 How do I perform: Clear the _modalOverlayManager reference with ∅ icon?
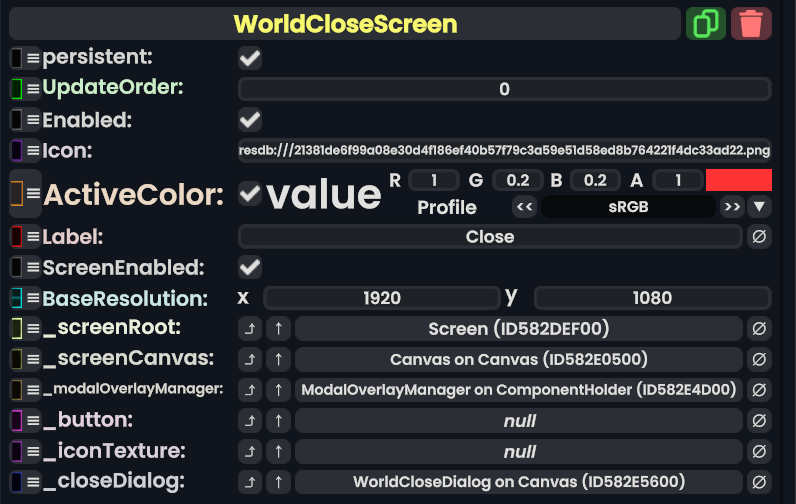click(x=759, y=390)
